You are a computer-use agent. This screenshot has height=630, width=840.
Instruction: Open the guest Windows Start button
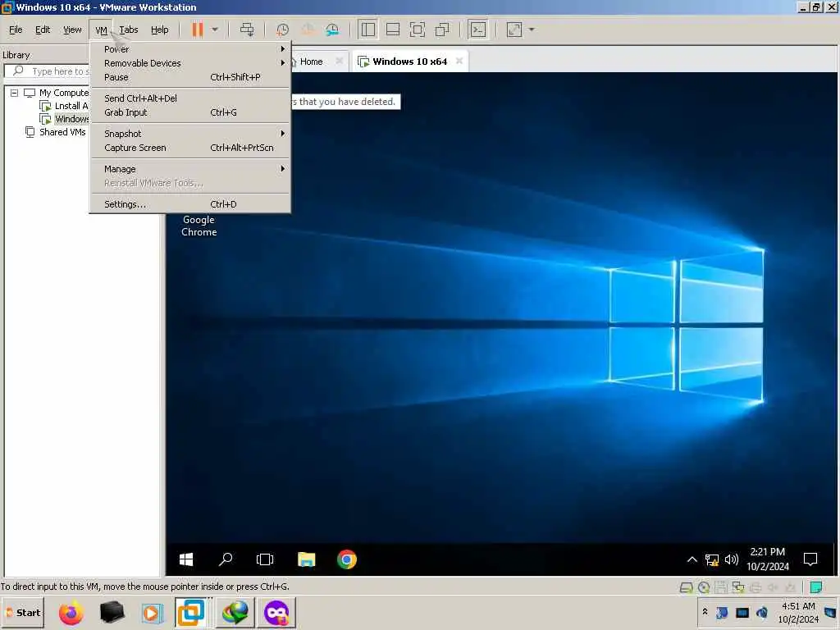[186, 559]
